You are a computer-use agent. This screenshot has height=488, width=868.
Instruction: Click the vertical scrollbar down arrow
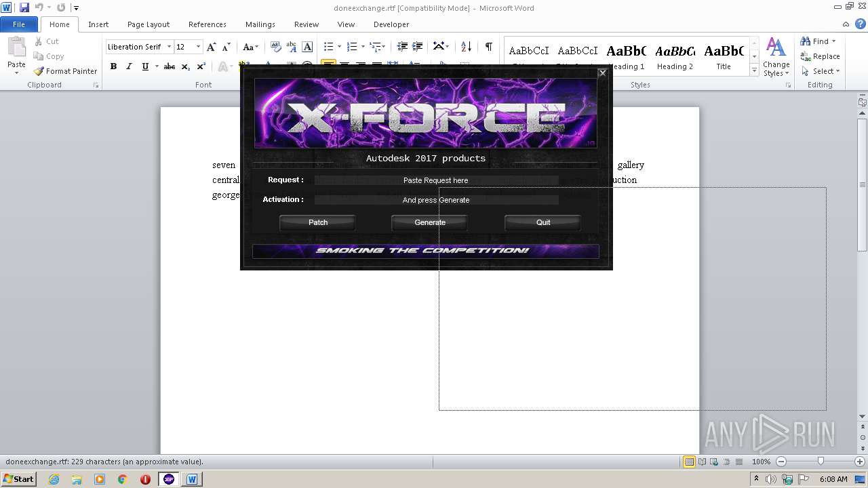pyautogui.click(x=863, y=416)
